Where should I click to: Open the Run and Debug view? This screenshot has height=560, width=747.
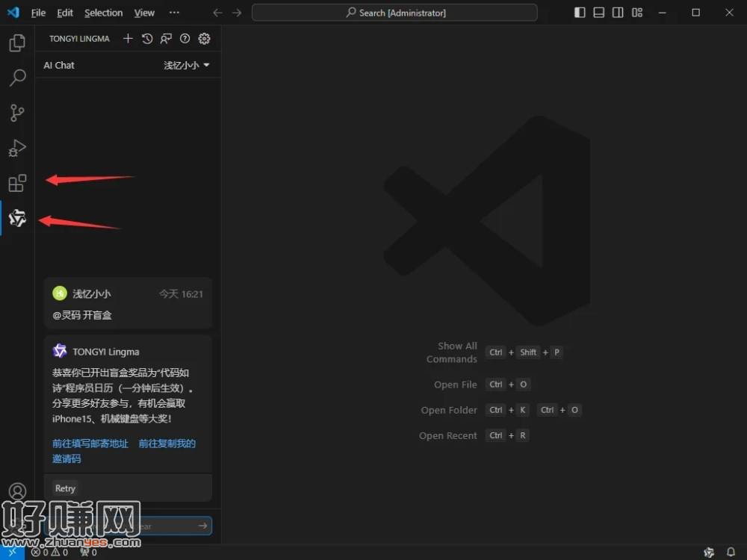click(17, 148)
